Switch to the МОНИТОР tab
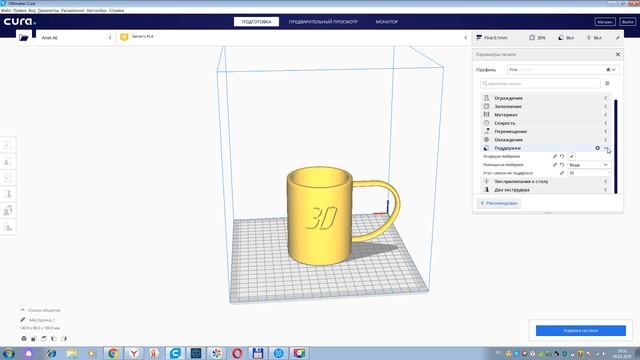This screenshot has height=360, width=640. [387, 22]
